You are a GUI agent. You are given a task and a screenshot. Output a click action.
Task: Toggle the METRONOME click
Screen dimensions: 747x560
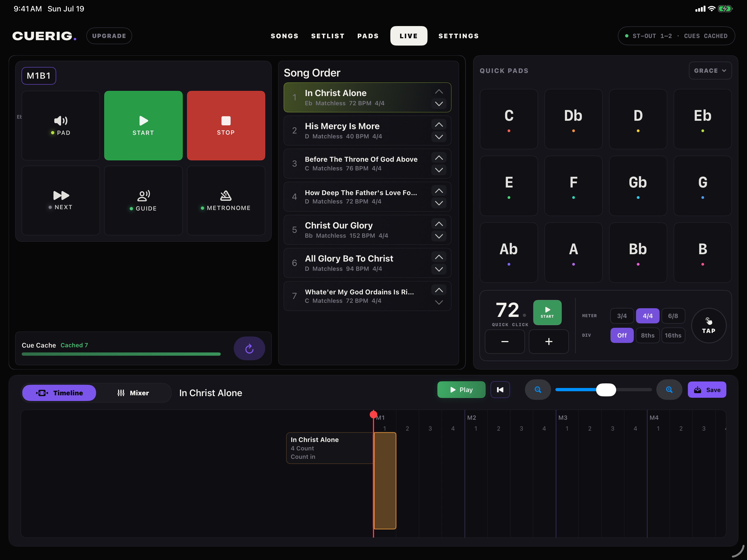click(226, 200)
